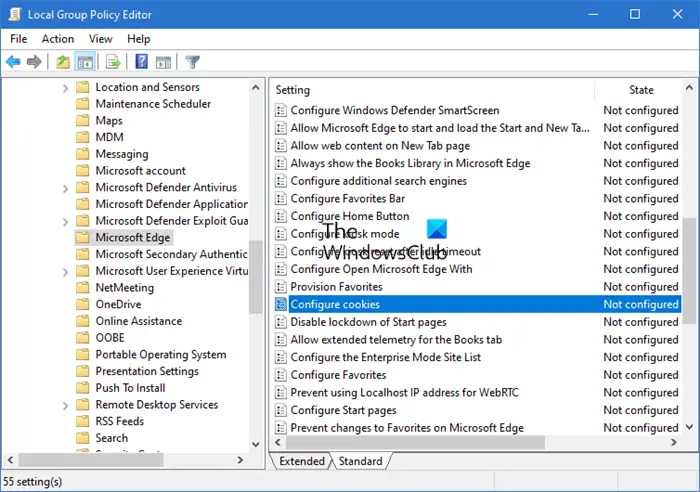Select Presentation Settings tree folder
Viewport: 700px width, 492px height.
147,371
